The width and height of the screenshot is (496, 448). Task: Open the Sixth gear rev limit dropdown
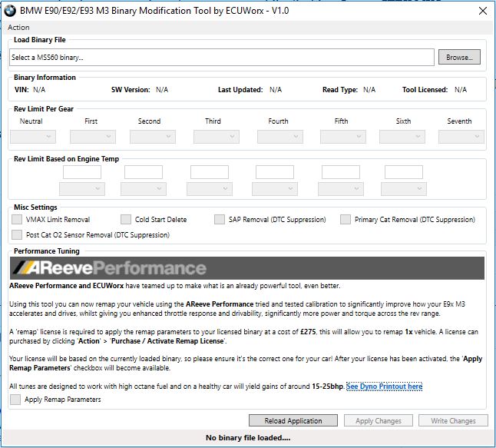402,137
